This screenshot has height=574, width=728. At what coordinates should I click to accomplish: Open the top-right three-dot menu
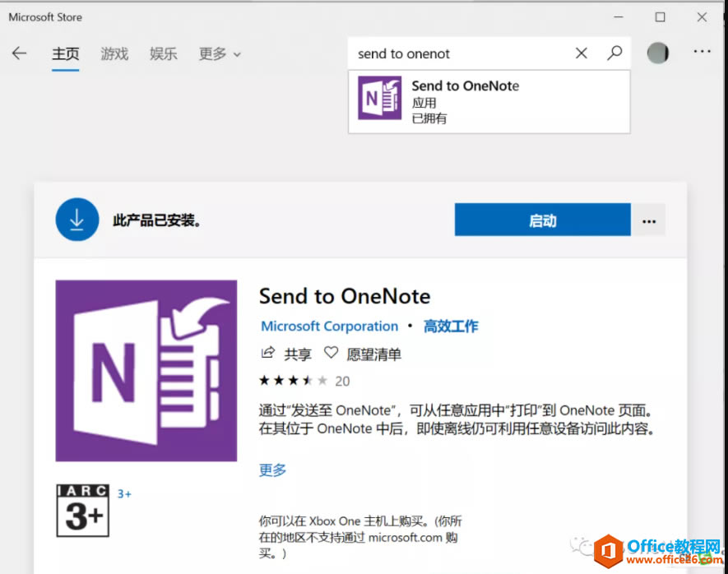(702, 52)
